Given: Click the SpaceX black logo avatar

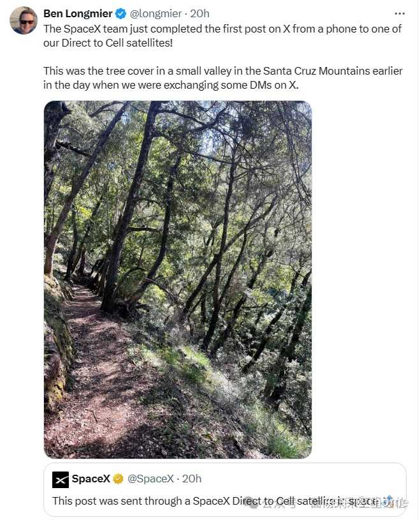Looking at the screenshot, I should (x=61, y=480).
